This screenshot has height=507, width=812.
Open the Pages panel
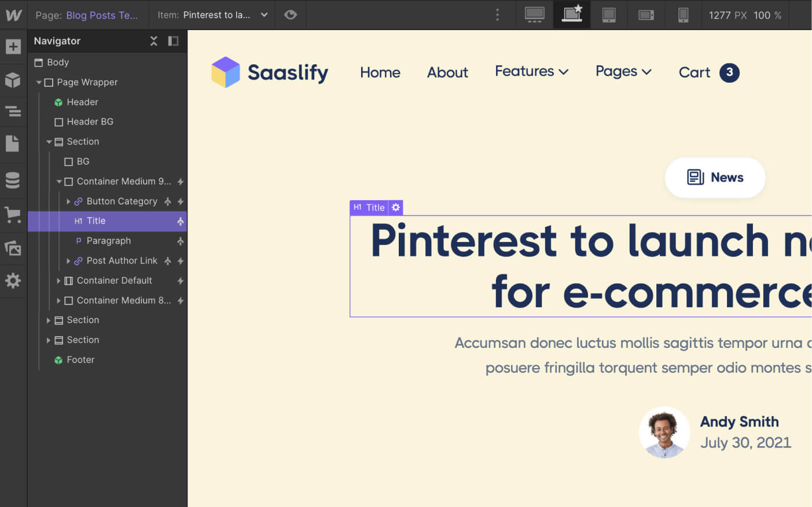(x=14, y=143)
